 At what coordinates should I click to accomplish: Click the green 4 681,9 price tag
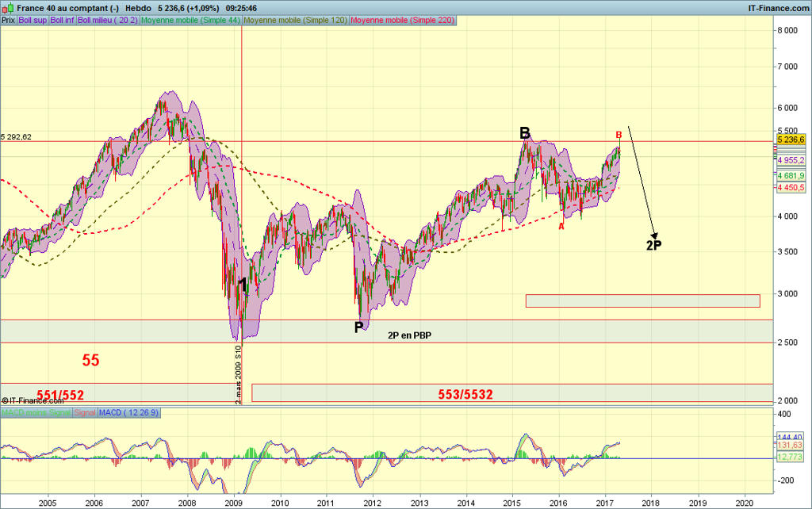point(791,175)
